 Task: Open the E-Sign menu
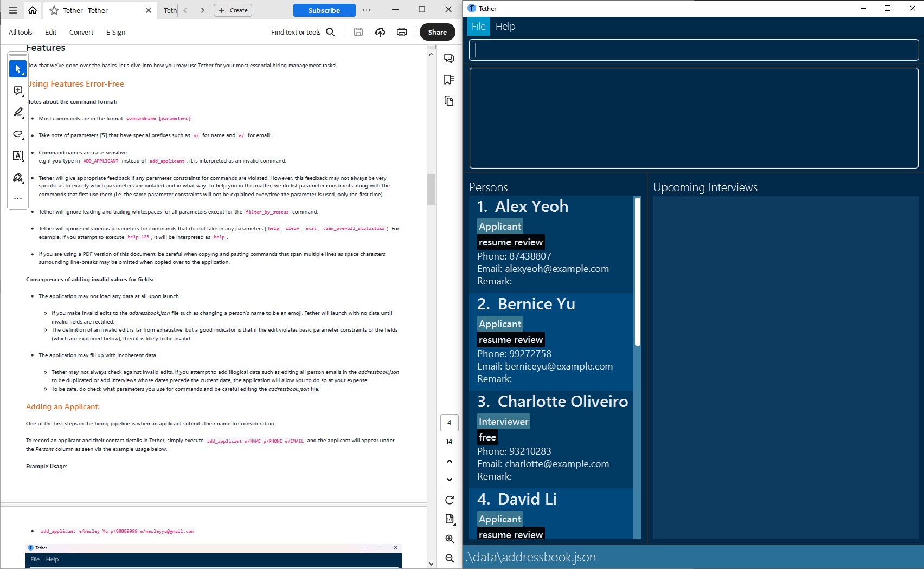(116, 33)
